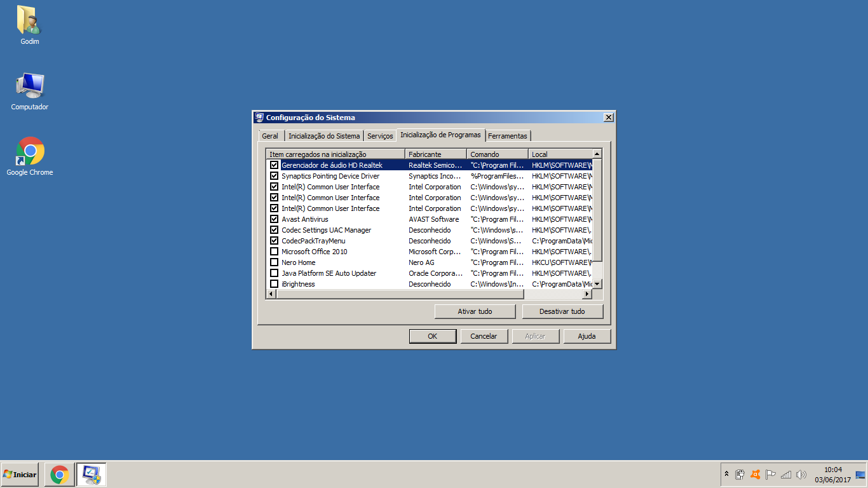Click the show desktop icon in tray

pyautogui.click(x=860, y=475)
